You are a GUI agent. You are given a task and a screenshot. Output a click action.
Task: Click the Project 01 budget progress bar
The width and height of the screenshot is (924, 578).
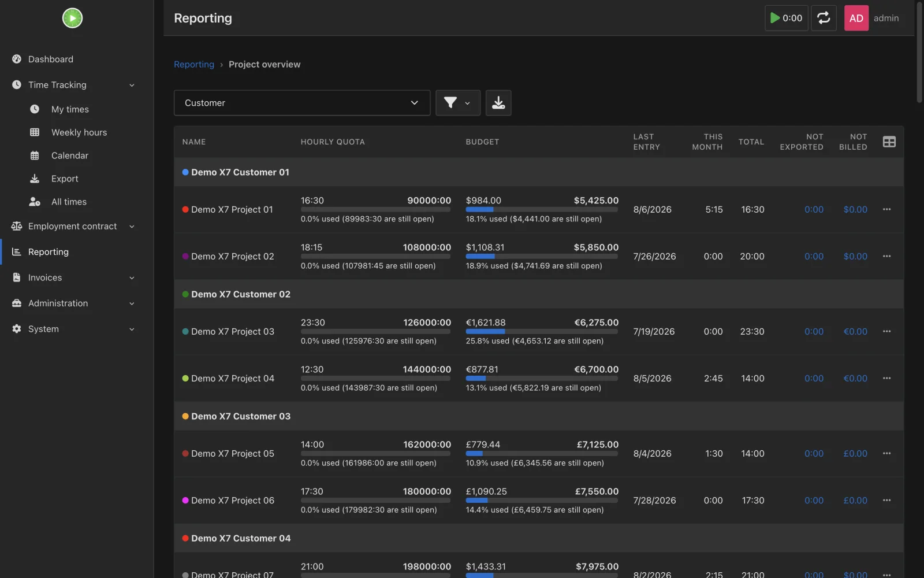pyautogui.click(x=542, y=209)
